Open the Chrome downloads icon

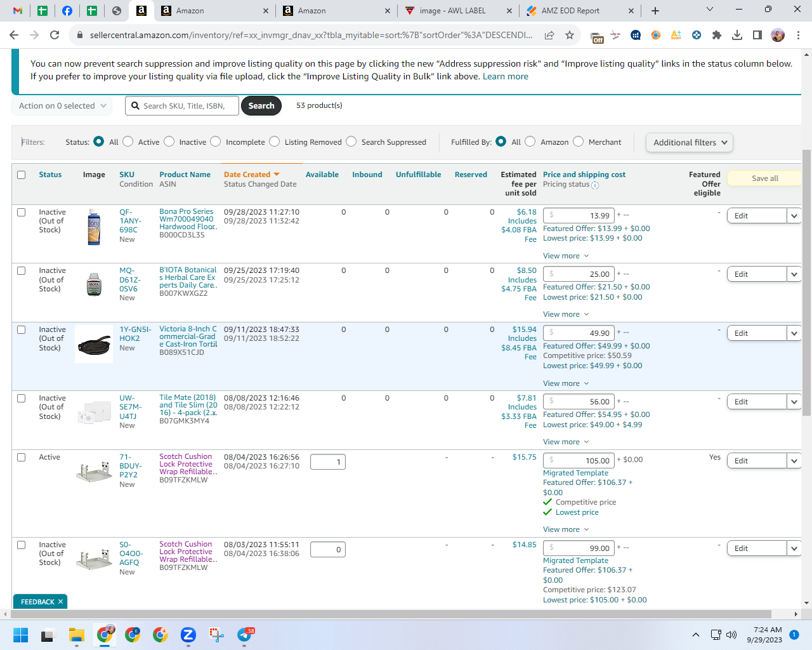737,35
